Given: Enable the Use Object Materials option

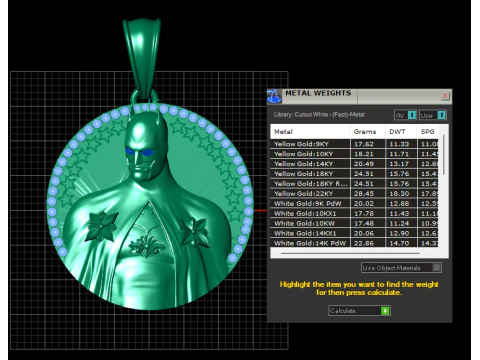Looking at the screenshot, I should click(401, 268).
